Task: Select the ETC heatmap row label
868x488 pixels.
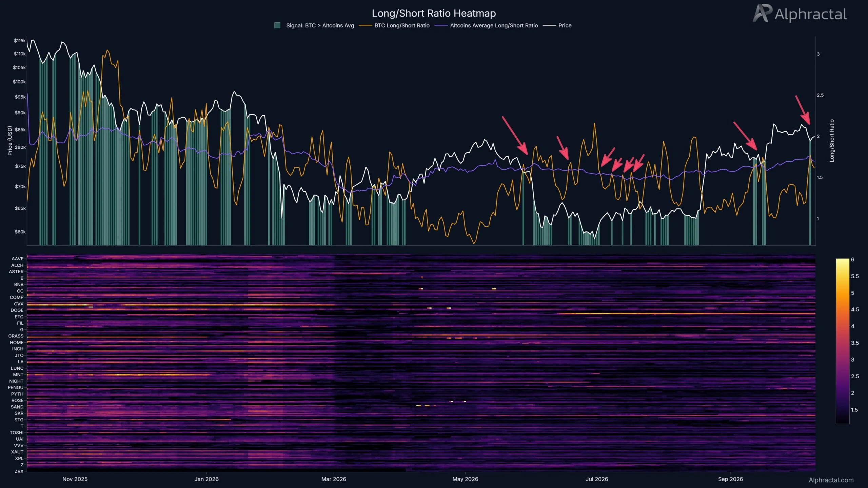Action: 19,317
